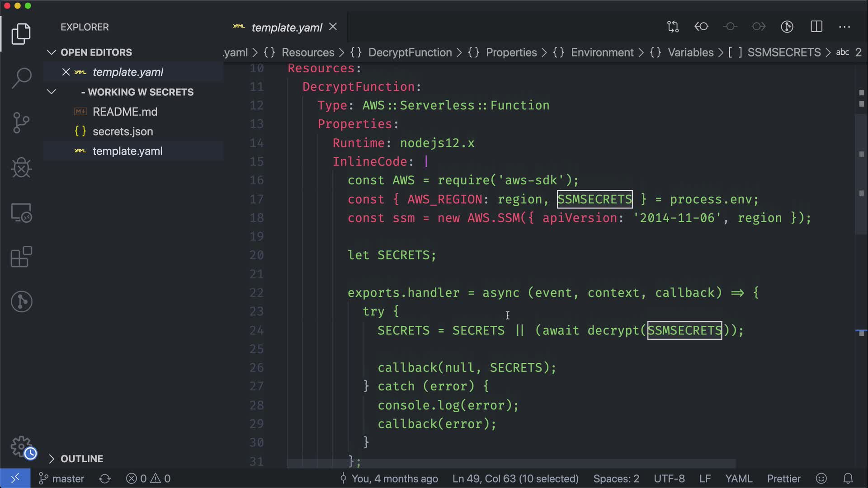Click the split editor right icon
This screenshot has height=488, width=868.
tap(816, 27)
